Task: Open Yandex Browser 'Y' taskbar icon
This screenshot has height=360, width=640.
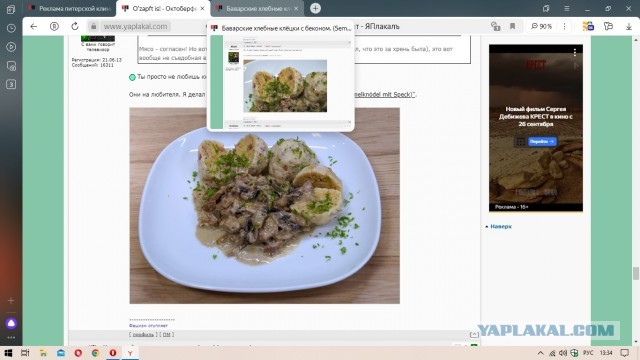Action: pos(130,353)
